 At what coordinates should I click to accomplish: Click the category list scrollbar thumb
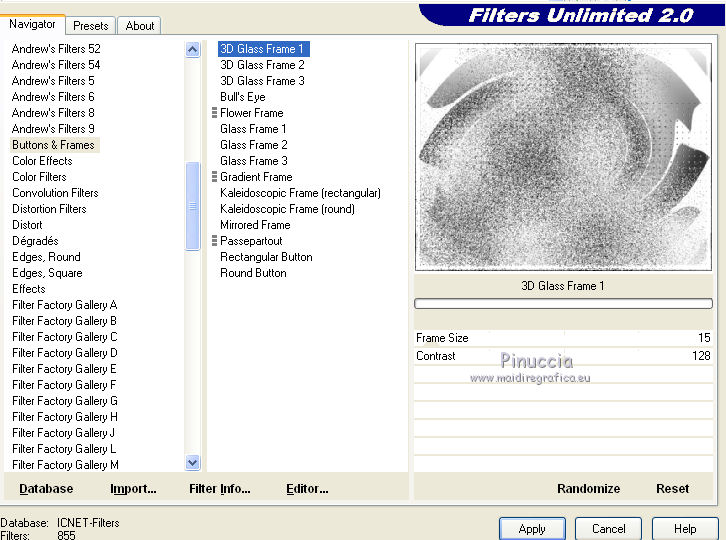tap(193, 206)
